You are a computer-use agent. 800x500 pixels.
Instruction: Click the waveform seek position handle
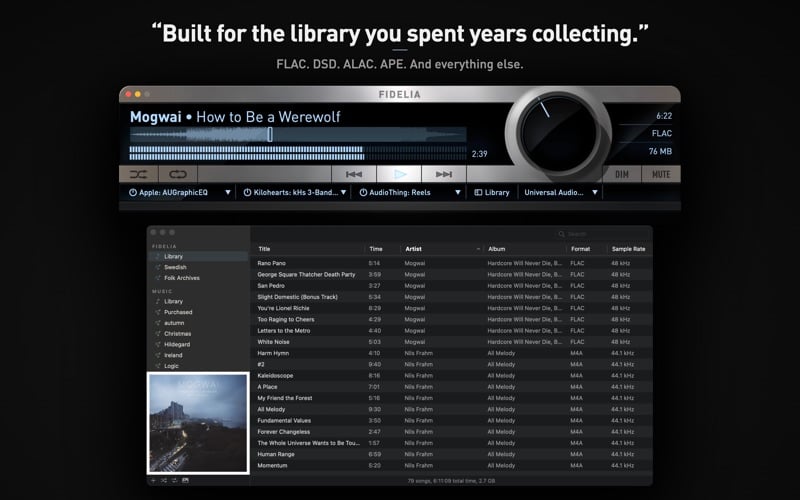270,134
